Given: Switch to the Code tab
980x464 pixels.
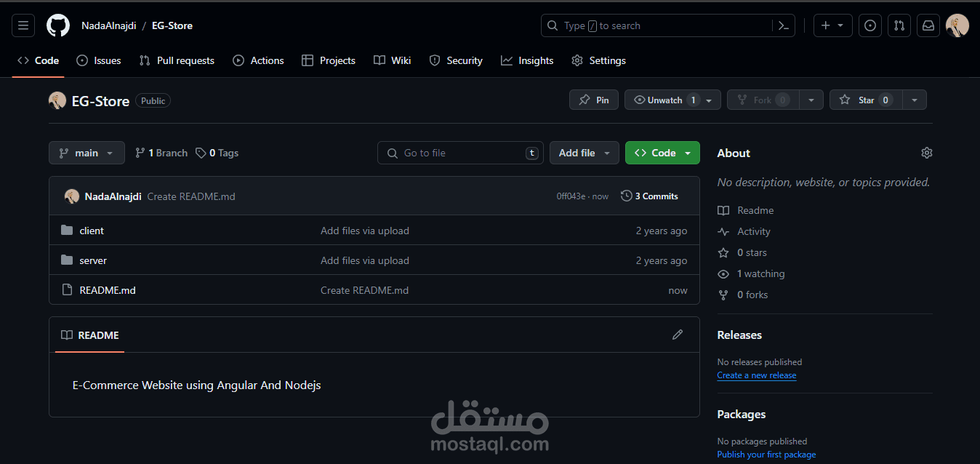Looking at the screenshot, I should click(x=38, y=60).
